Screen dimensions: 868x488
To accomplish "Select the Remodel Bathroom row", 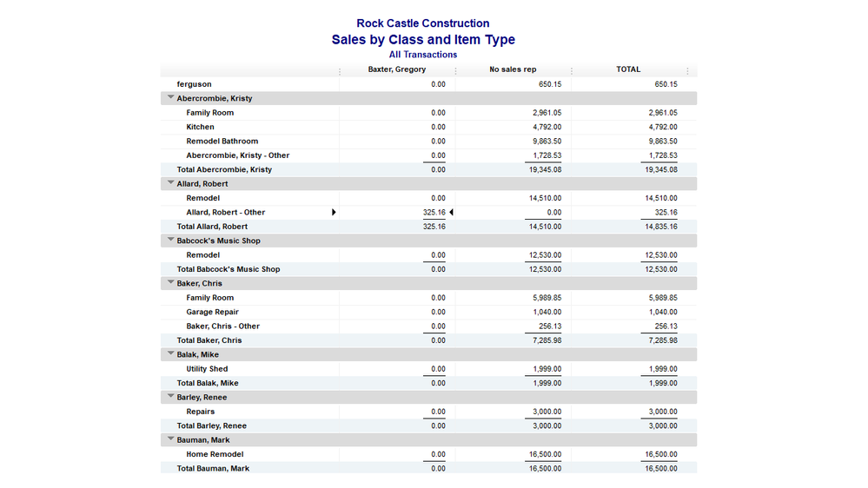I will pyautogui.click(x=222, y=141).
